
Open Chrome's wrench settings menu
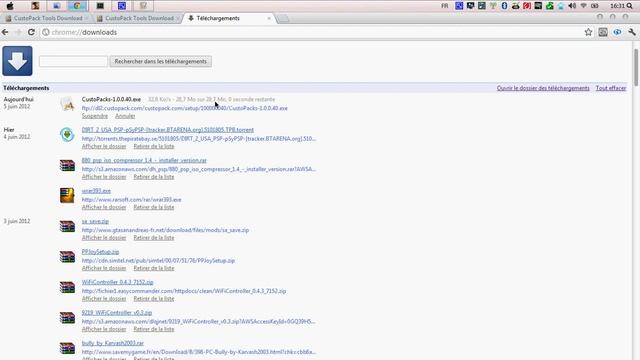pos(632,32)
